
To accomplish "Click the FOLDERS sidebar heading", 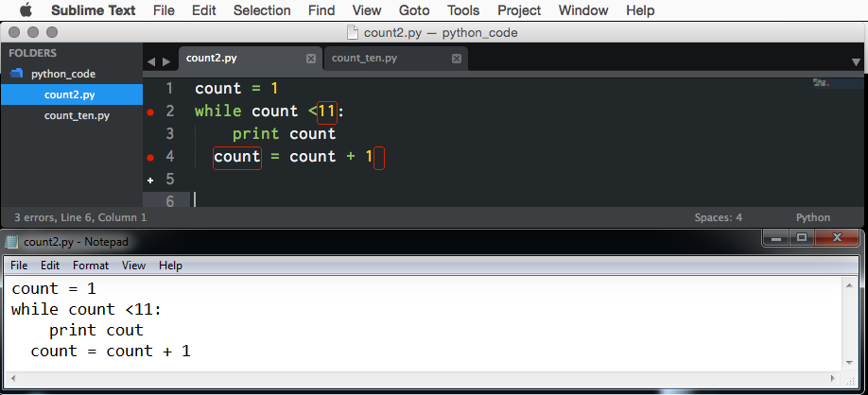I will pyautogui.click(x=33, y=53).
